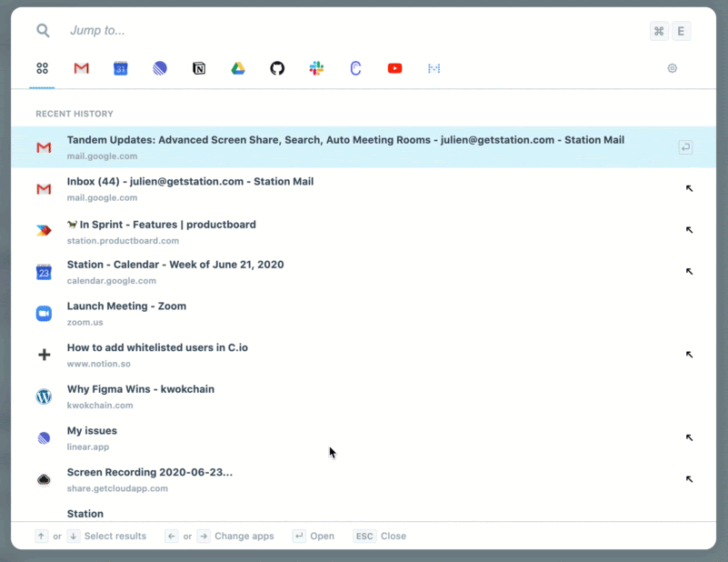Viewport: 728px width, 562px height.
Task: Click the plus icon on Notion row
Action: coord(45,355)
